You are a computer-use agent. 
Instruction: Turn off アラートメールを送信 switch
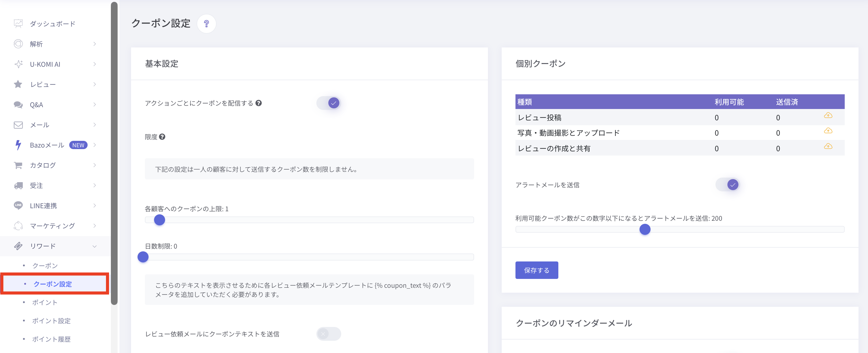[727, 185]
